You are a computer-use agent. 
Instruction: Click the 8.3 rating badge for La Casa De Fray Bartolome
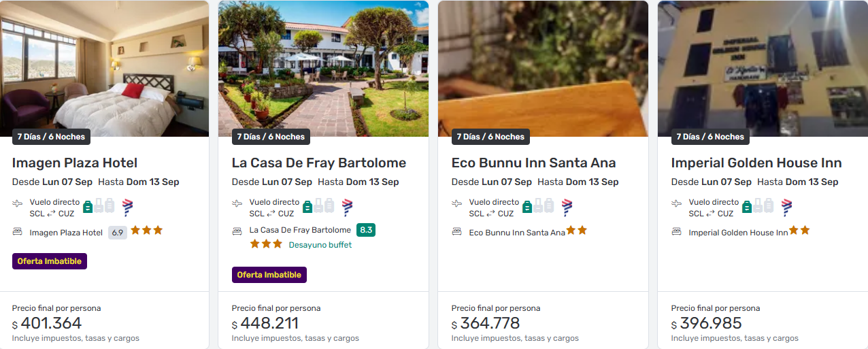[x=366, y=230]
